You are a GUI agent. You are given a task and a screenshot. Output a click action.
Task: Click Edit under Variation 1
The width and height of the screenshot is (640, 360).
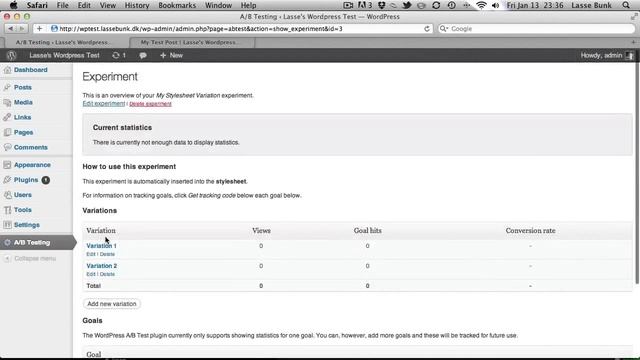point(91,254)
